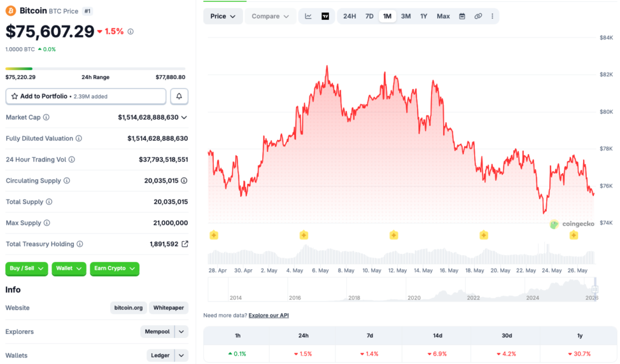Select the 1Y time range
This screenshot has width=620, height=364.
click(424, 16)
